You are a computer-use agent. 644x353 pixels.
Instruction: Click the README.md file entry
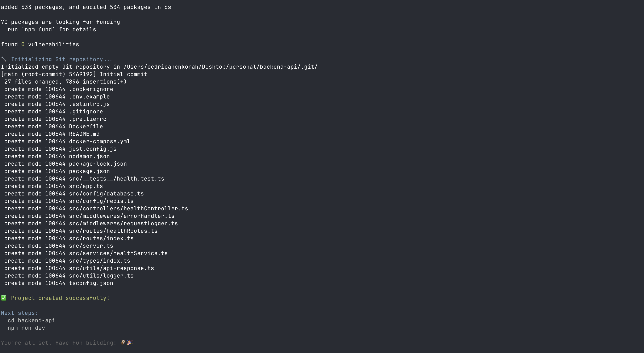(x=84, y=134)
